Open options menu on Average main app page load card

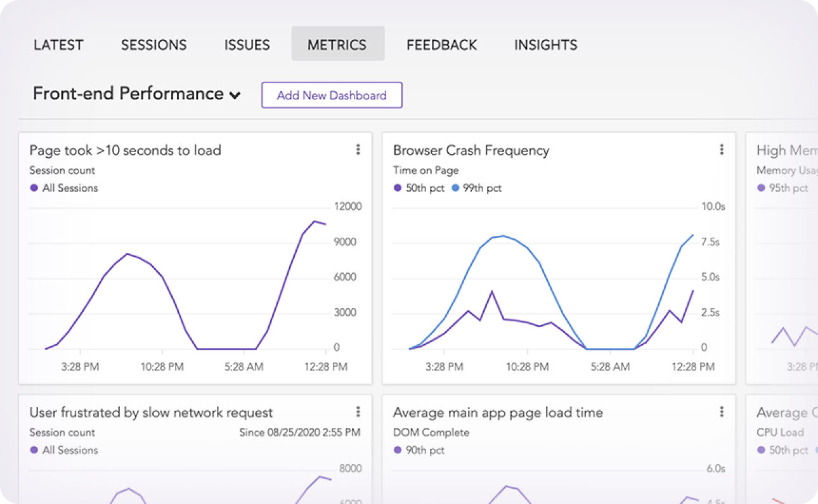pos(722,411)
